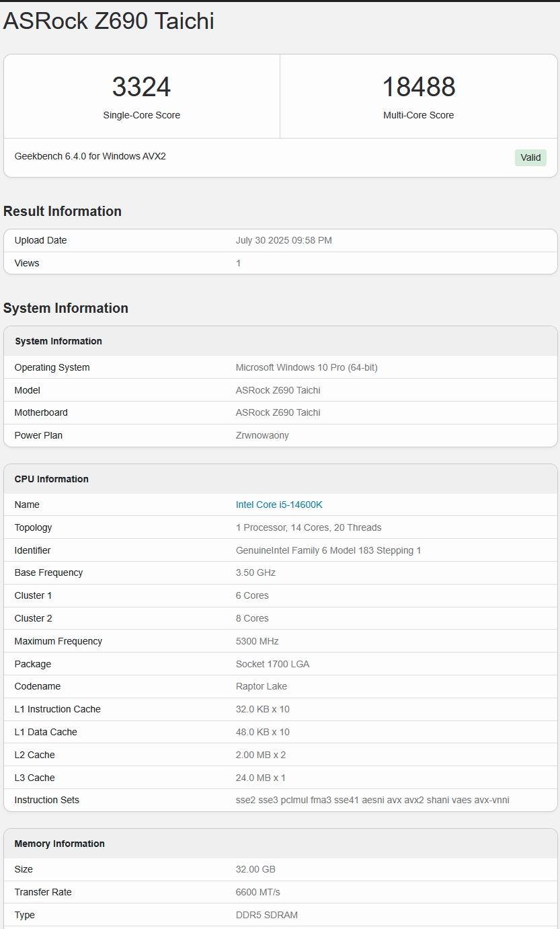560x929 pixels.
Task: Click the GenuineIntel Family 6 identifier text
Action: 328,550
